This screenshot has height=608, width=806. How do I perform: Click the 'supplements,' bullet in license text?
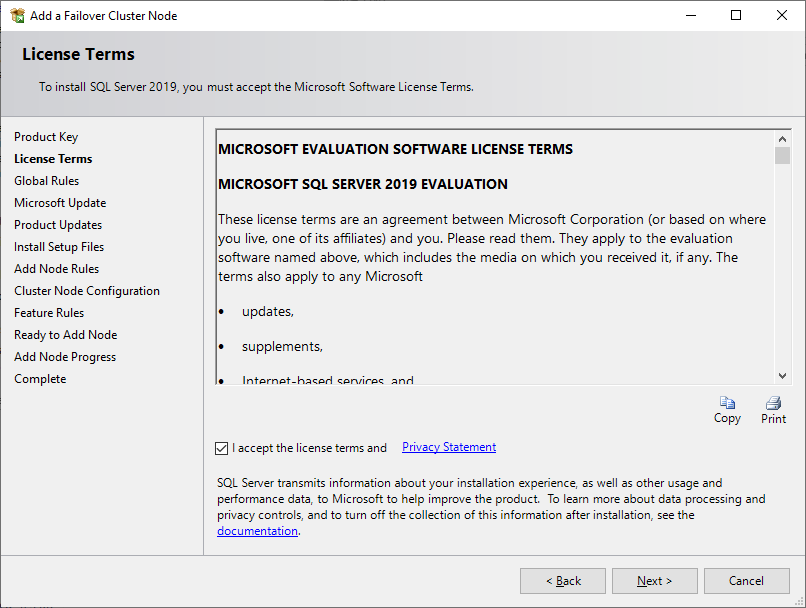click(282, 347)
